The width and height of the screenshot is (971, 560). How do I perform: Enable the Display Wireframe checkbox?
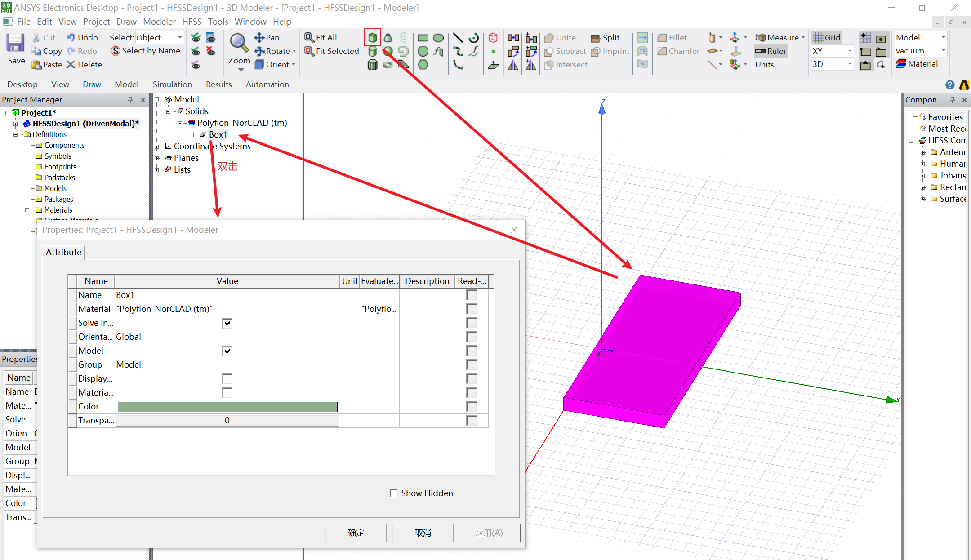(x=227, y=379)
